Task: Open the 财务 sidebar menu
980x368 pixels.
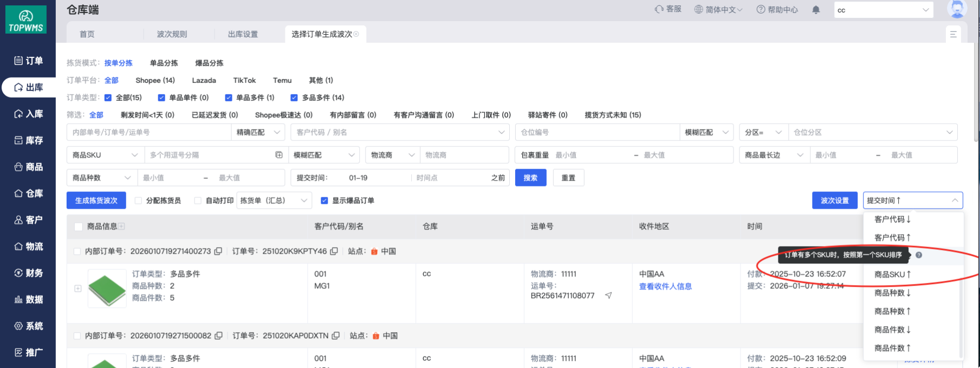Action: pyautogui.click(x=28, y=273)
